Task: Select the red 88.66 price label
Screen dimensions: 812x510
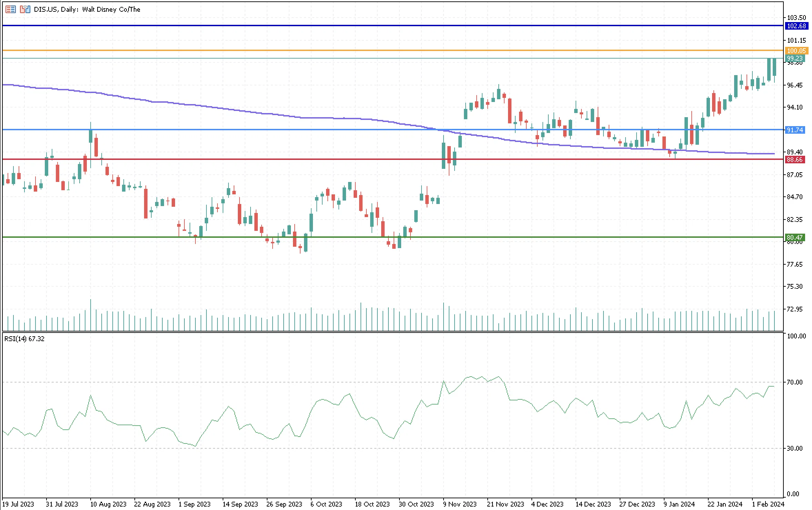Action: 795,160
